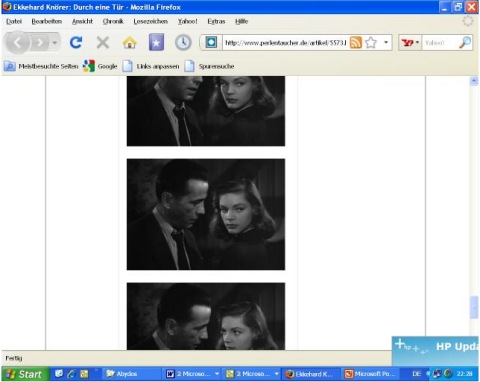Click the Fertig status bar text
Screen dimensions: 480x382
click(14, 358)
